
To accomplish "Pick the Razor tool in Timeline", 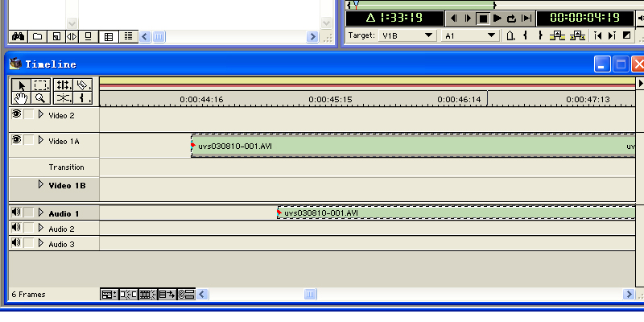I will [83, 85].
